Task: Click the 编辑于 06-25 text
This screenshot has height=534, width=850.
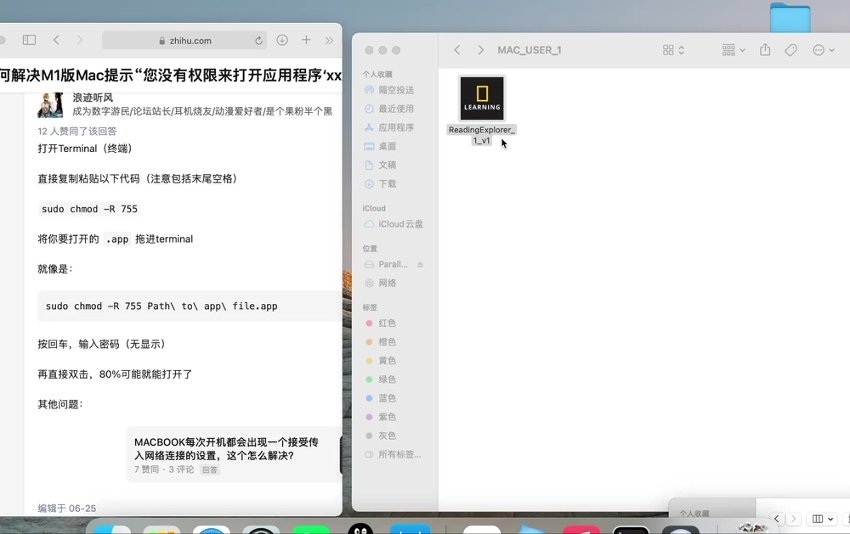Action: [x=67, y=509]
